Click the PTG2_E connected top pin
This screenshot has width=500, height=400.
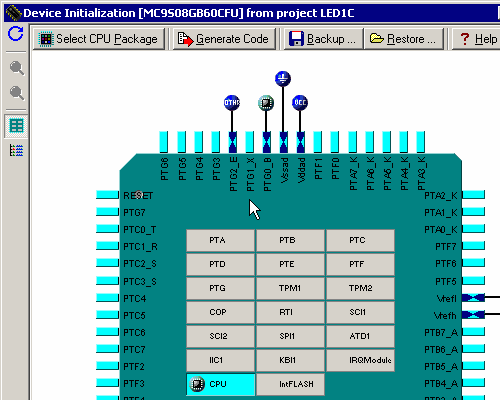point(233,142)
